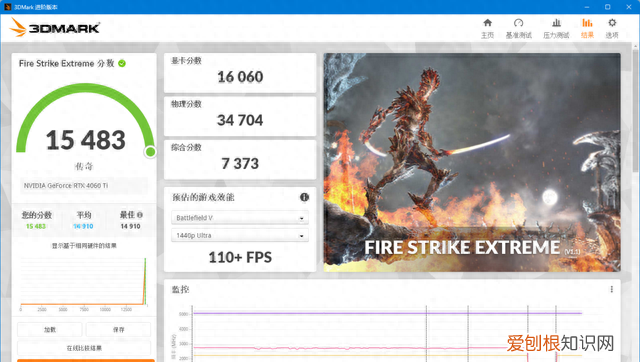Screen dimensions: 640x362
Task: Open the Results bar chart icon
Action: (x=587, y=23)
